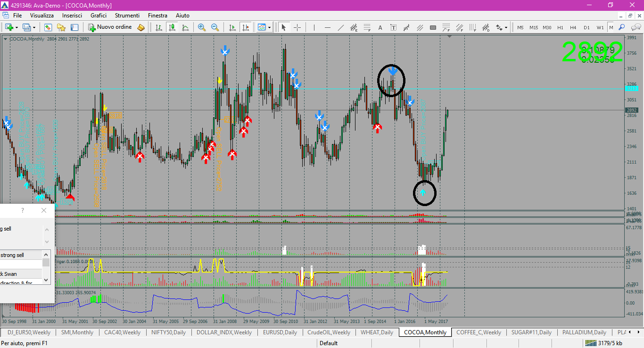Select the rectangle shape tool

(433, 27)
